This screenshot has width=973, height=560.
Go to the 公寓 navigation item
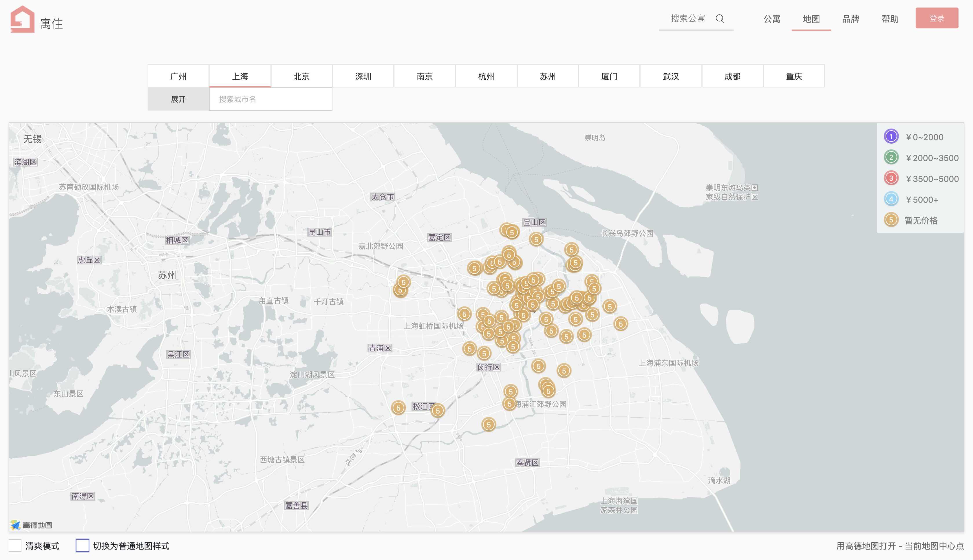click(x=771, y=19)
